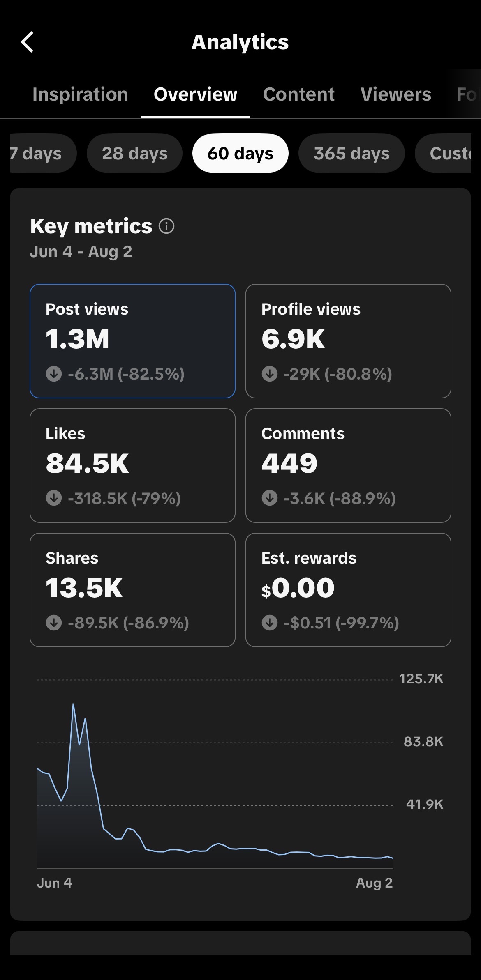
Task: Open the Viewers tab
Action: click(396, 94)
